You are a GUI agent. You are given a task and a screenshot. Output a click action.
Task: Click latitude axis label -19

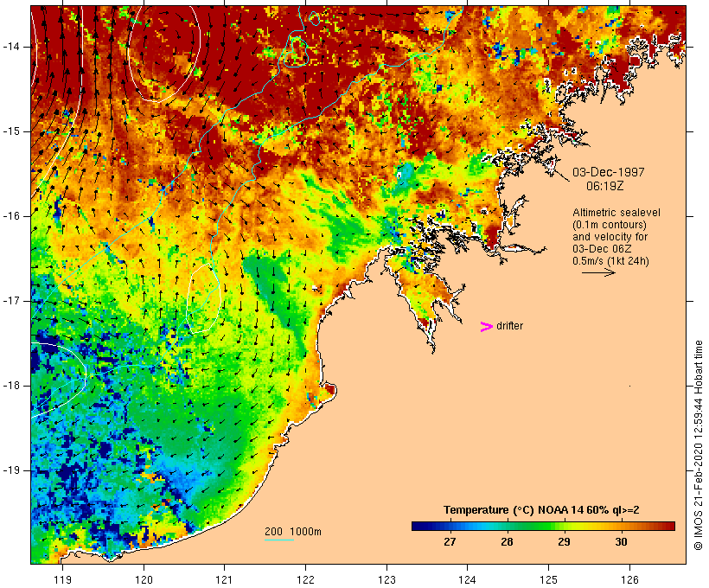tap(11, 470)
